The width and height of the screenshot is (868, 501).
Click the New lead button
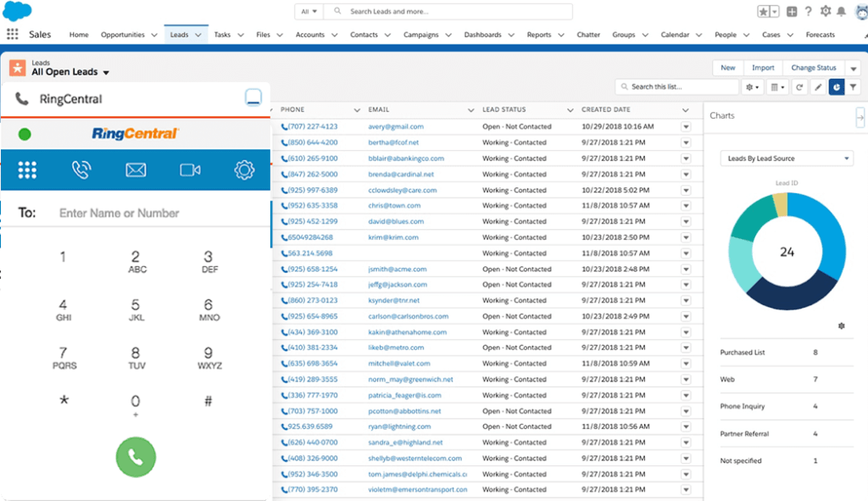click(x=726, y=67)
